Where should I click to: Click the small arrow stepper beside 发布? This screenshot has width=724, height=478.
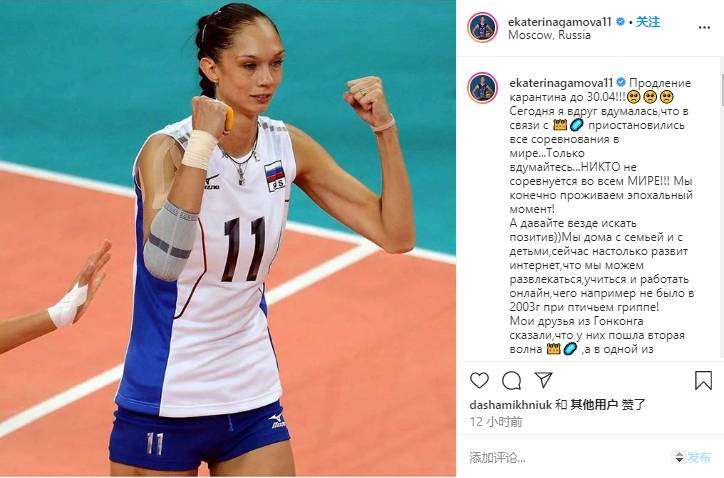pos(679,458)
